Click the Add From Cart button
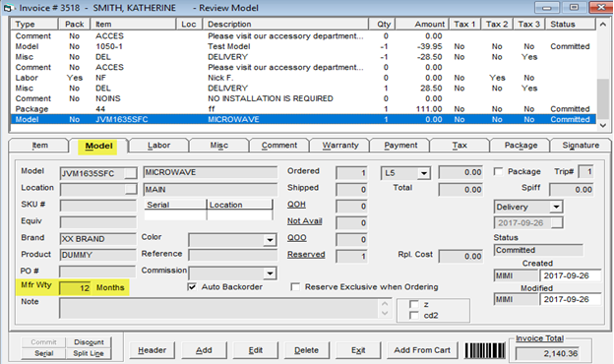The height and width of the screenshot is (364, 614). pos(422,350)
